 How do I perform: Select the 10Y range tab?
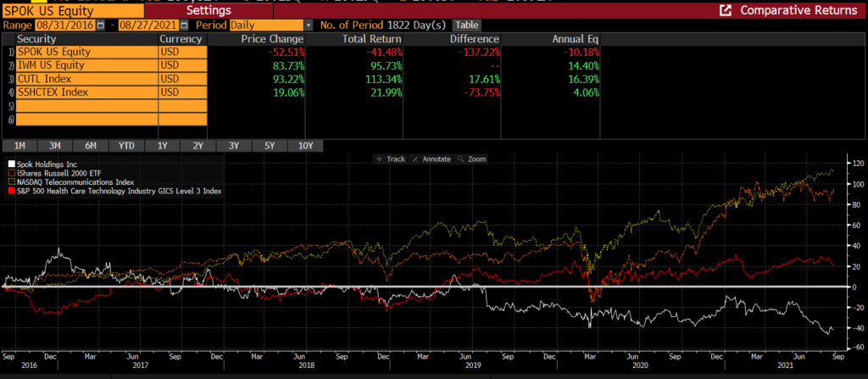point(305,146)
